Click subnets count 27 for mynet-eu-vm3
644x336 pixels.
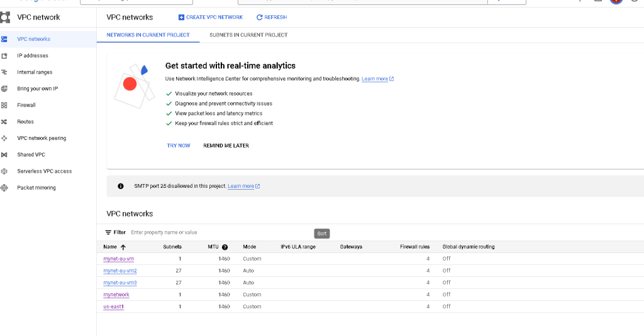pos(178,283)
